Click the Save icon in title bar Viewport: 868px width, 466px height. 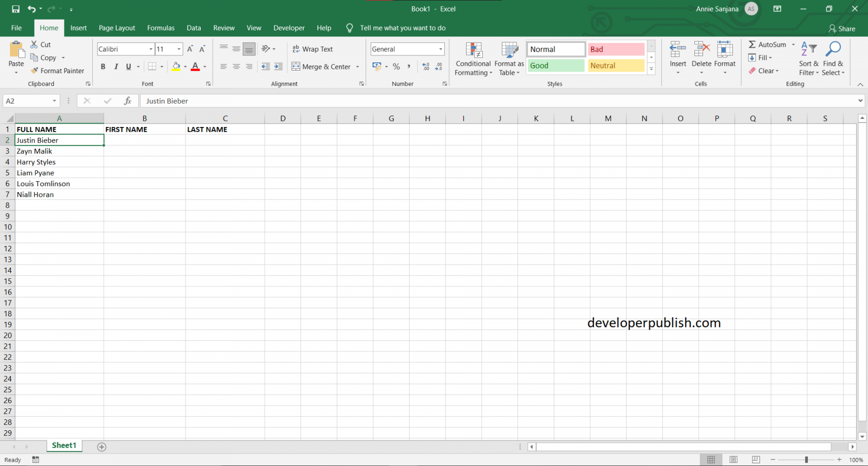(16, 9)
